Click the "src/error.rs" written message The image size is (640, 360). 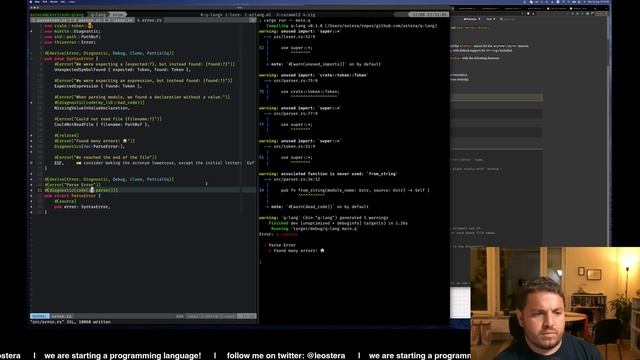click(70, 322)
